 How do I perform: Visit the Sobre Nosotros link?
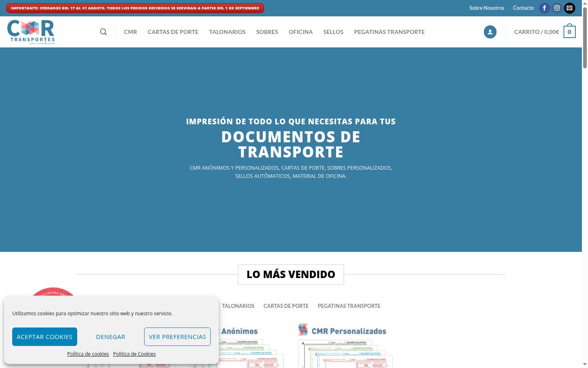coord(487,8)
